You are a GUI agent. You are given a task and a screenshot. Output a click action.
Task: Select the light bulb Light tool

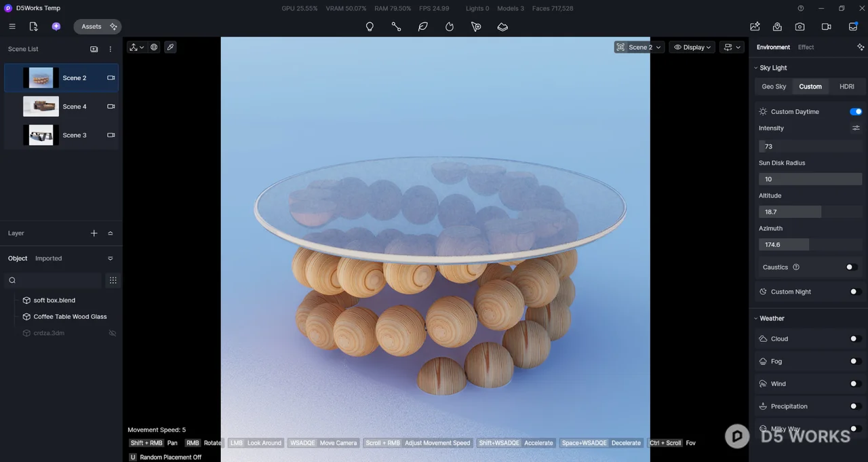click(370, 26)
